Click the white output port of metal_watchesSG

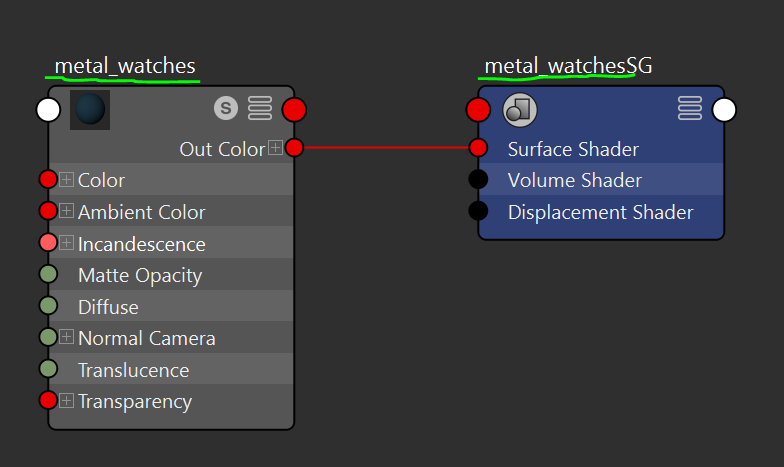click(724, 109)
